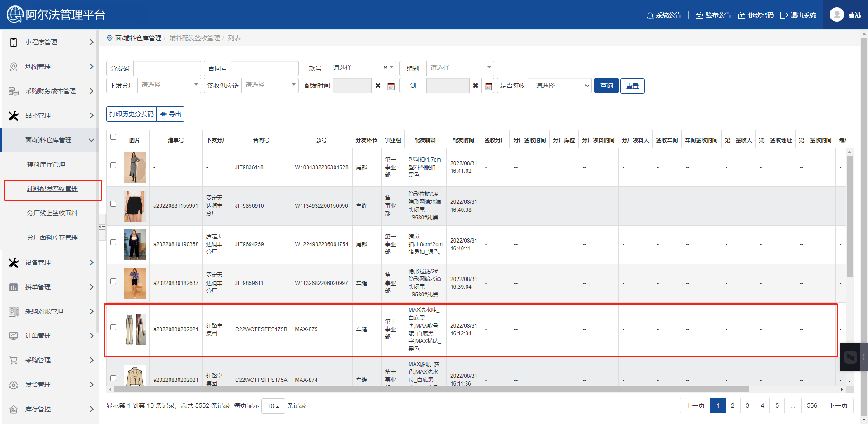Select checkbox for MAX-875 row
Screen dimensions: 868x424
point(113,328)
